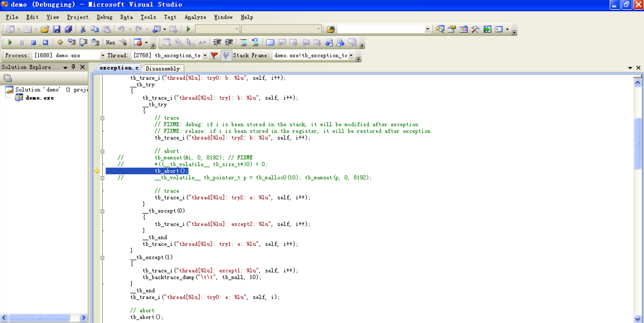Open Solution Explorer toolbar icon
The width and height of the screenshot is (644, 323).
coord(440,29)
